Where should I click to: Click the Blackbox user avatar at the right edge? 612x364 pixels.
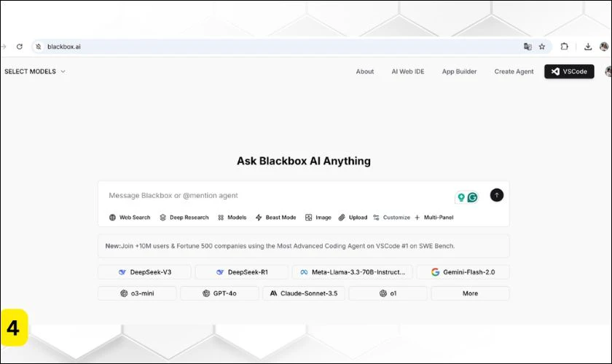(608, 71)
